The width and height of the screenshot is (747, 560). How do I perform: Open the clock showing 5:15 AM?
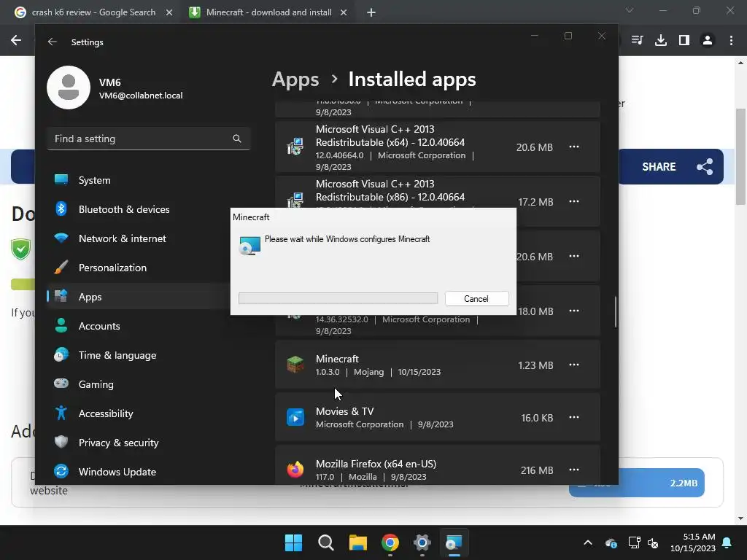[x=693, y=542]
